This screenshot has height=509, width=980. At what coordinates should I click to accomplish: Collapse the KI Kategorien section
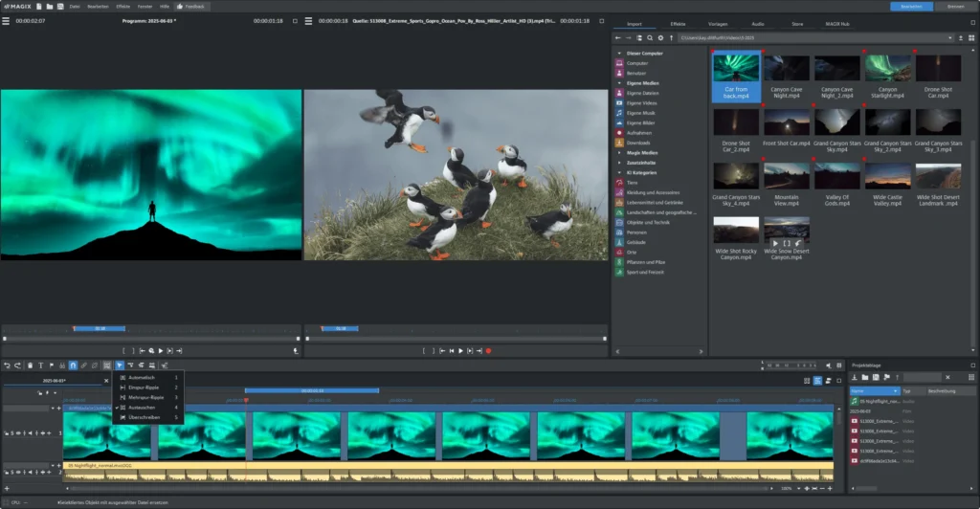coord(619,172)
